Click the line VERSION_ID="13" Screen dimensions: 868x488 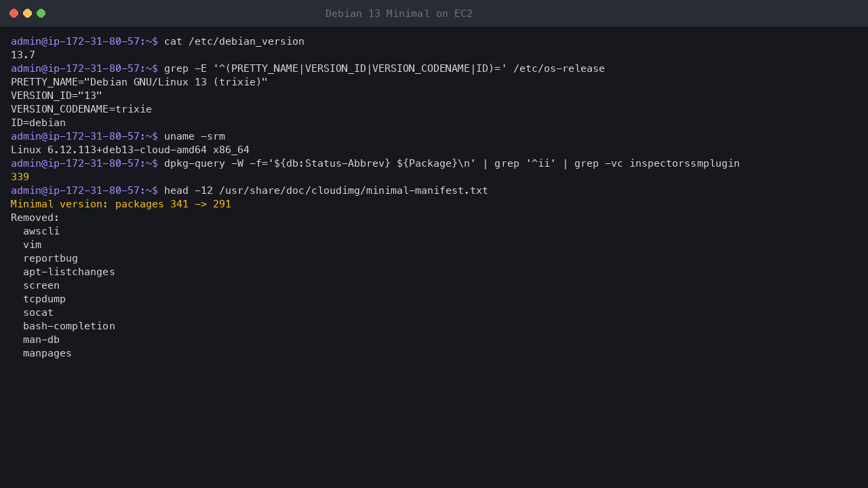(x=56, y=96)
